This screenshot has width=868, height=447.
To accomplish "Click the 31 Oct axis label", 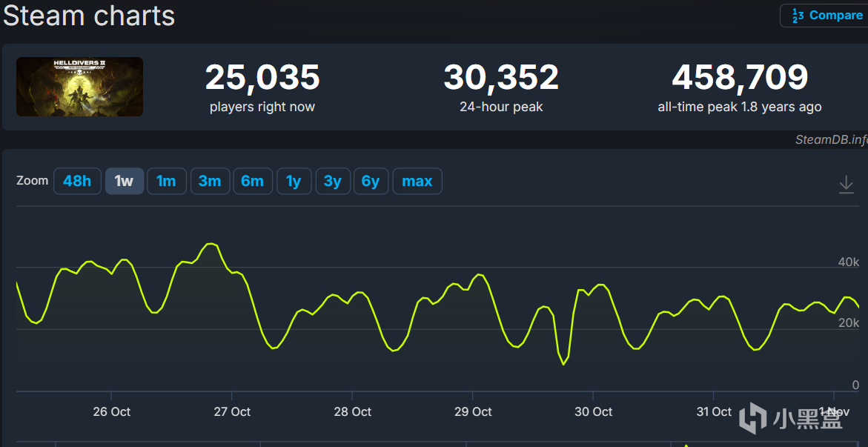I will 714,411.
